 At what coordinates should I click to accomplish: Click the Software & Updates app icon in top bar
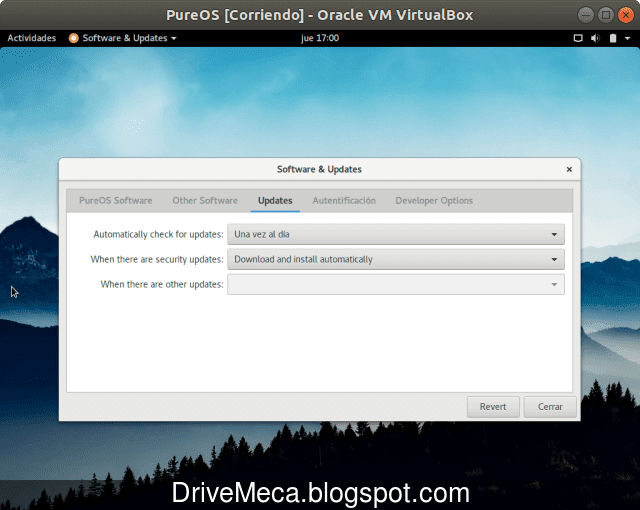pos(73,38)
